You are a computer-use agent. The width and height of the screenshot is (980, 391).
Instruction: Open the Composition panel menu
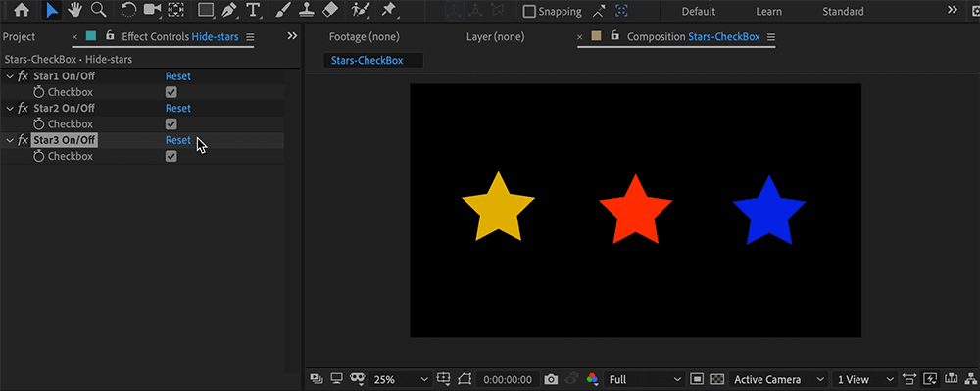tap(770, 37)
